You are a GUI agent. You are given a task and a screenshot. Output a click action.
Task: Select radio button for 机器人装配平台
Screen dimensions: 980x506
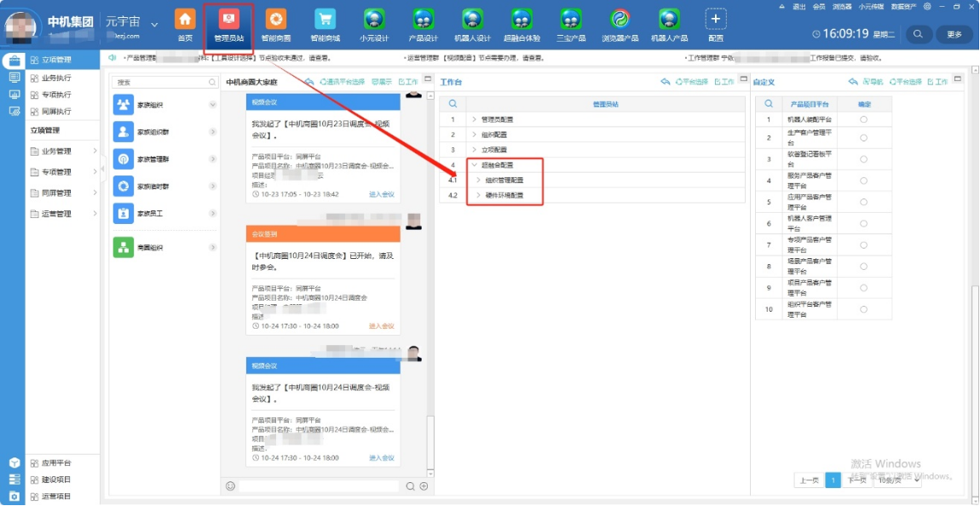pyautogui.click(x=863, y=120)
